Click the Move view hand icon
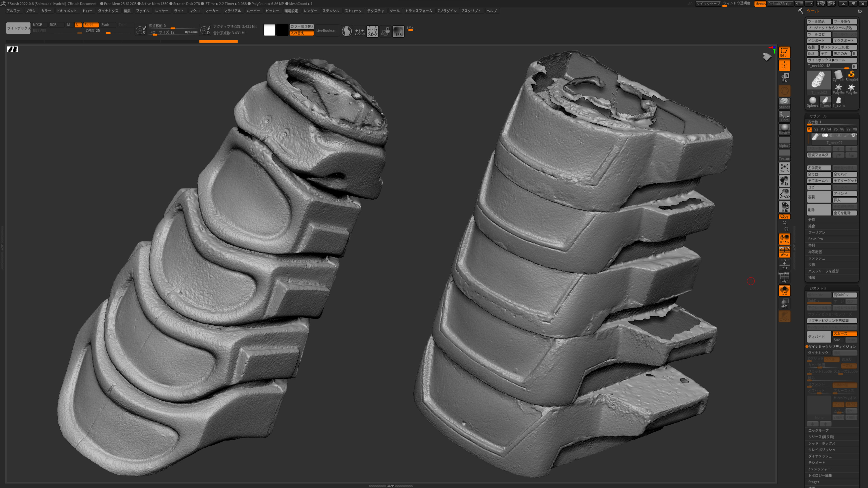Screen dimensions: 868x488 784,181
